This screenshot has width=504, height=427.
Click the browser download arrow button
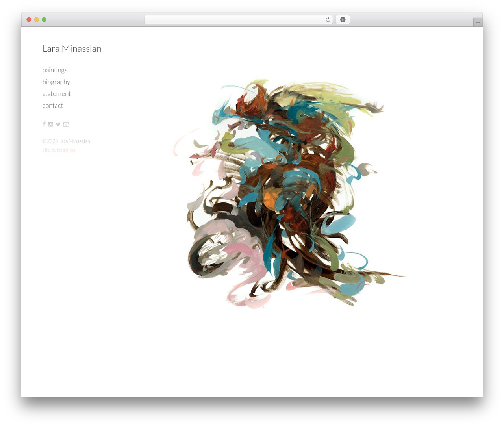click(343, 20)
